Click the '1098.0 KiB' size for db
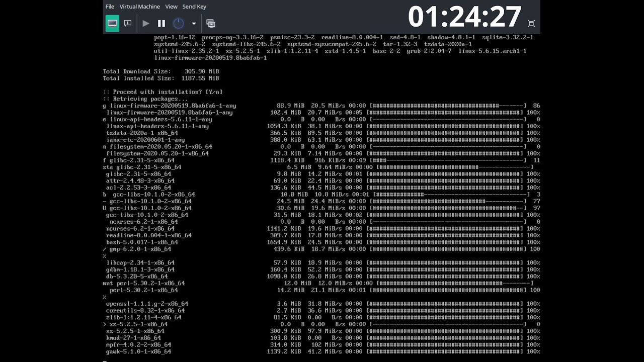The width and height of the screenshot is (644, 362). tap(284, 276)
